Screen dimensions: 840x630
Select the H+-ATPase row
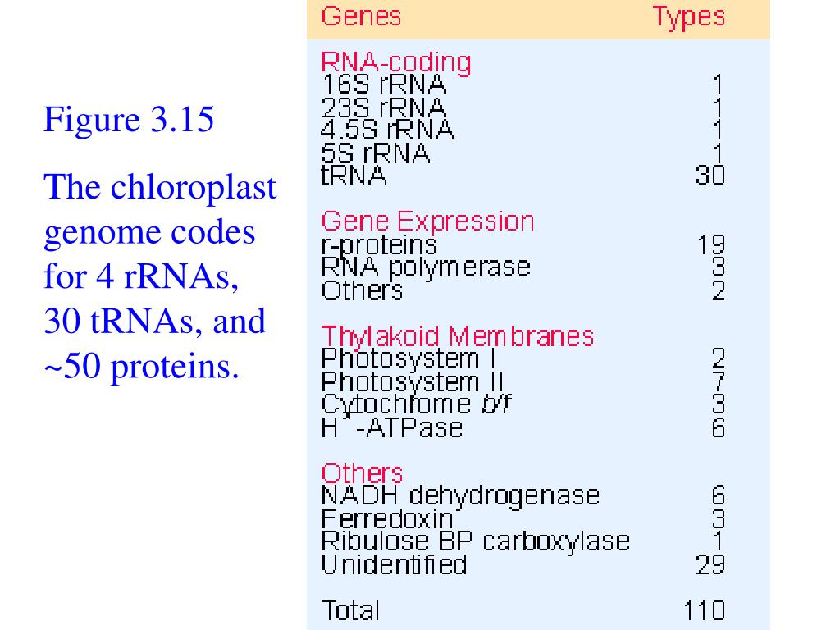523,427
